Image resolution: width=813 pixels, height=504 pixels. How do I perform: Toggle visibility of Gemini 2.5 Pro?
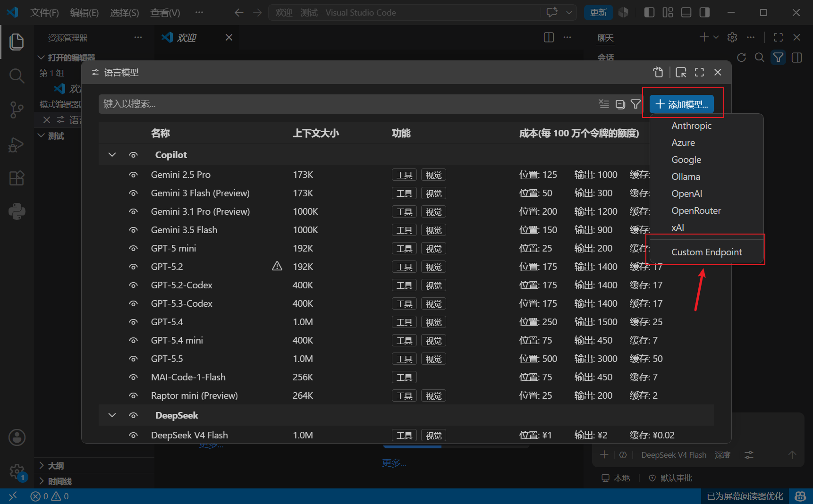(x=134, y=175)
